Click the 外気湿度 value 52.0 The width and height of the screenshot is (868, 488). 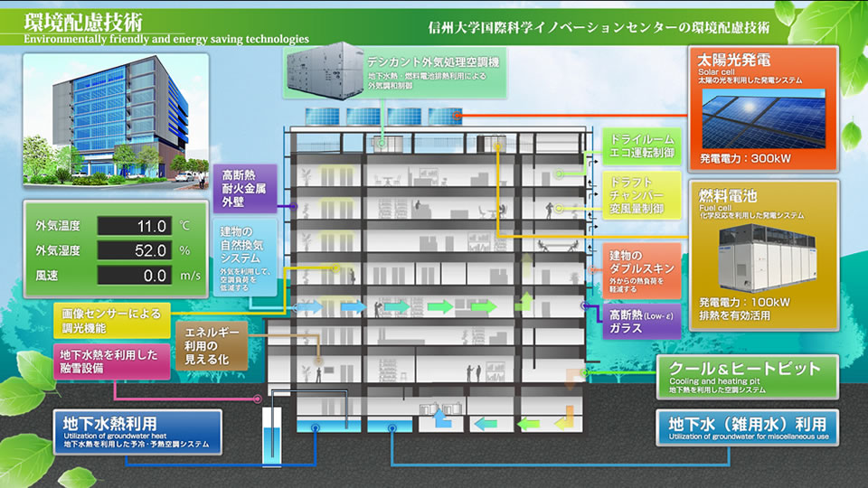[135, 250]
